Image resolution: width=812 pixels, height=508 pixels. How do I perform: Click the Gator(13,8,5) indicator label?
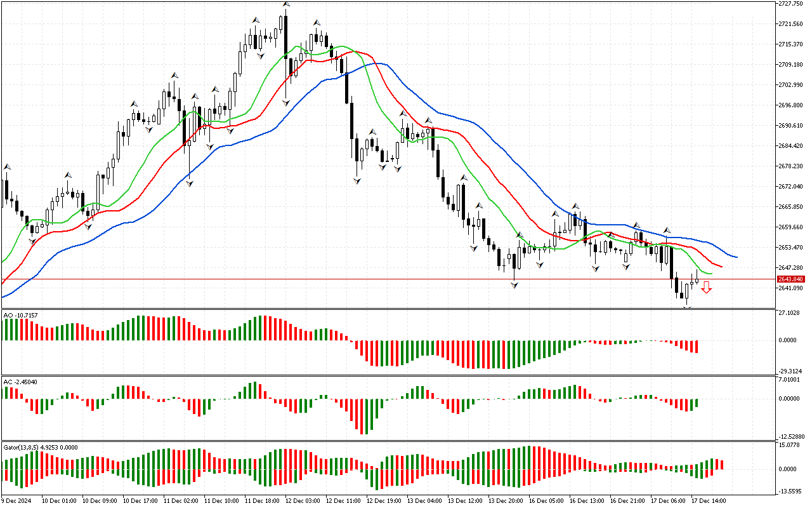41,447
